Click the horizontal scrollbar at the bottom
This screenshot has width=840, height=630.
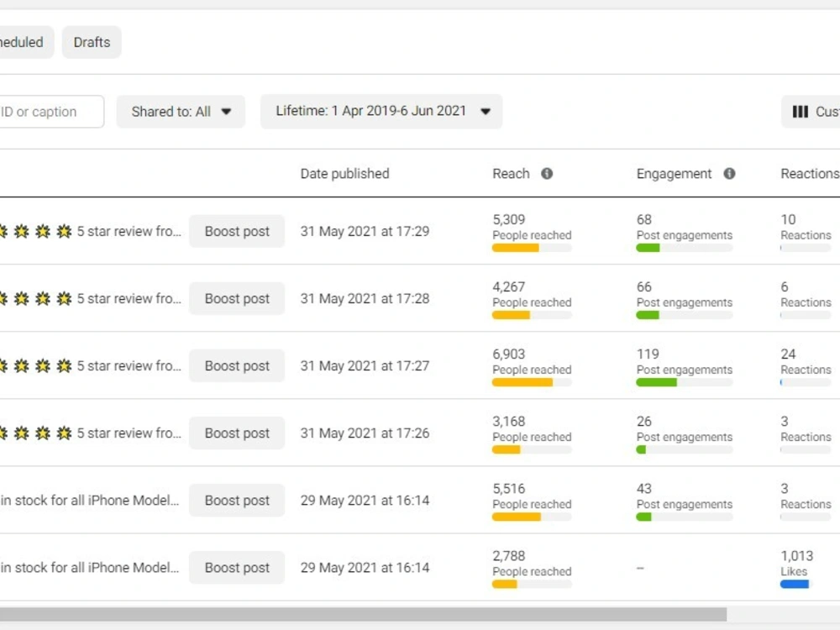pos(363,615)
